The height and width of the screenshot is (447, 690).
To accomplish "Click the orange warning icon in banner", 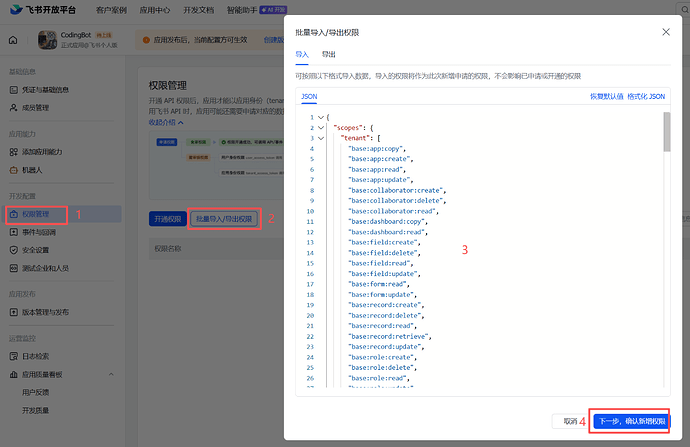I will (x=146, y=40).
